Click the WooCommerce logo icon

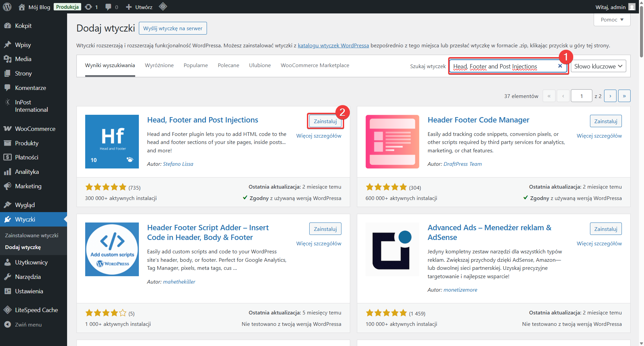(x=7, y=129)
